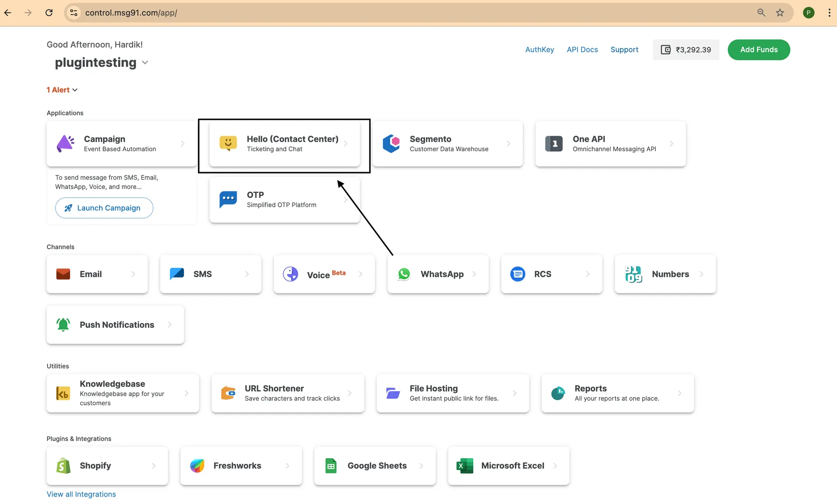Open the Shopify bag icon

point(64,466)
